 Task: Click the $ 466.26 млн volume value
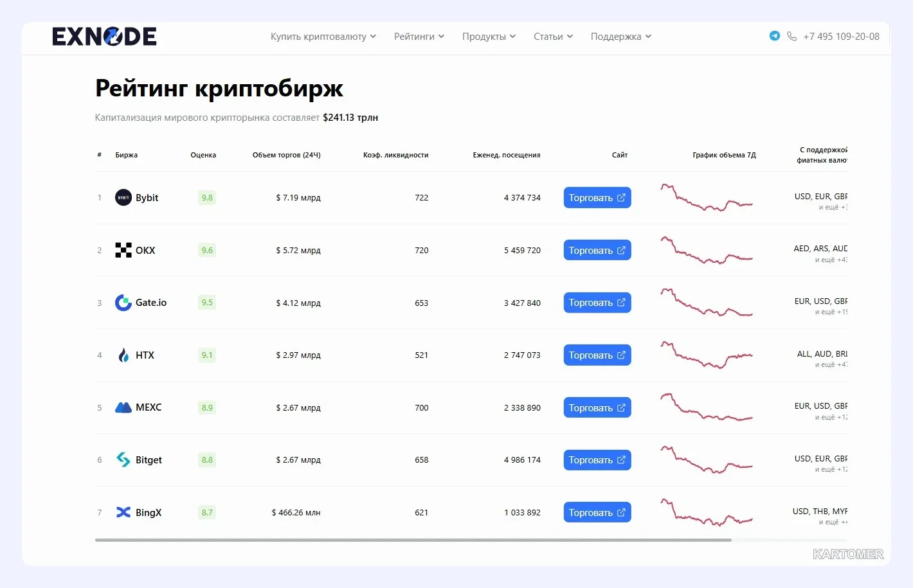pos(296,513)
